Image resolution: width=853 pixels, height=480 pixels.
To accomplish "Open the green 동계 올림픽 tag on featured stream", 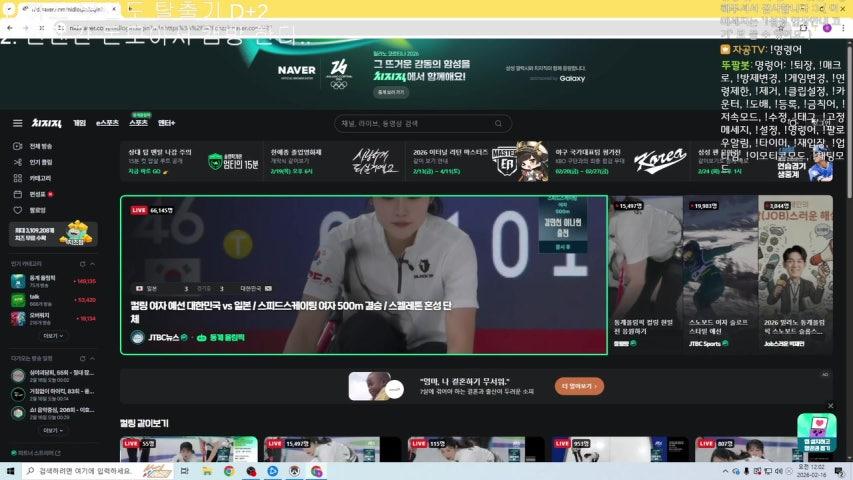I will tap(221, 337).
